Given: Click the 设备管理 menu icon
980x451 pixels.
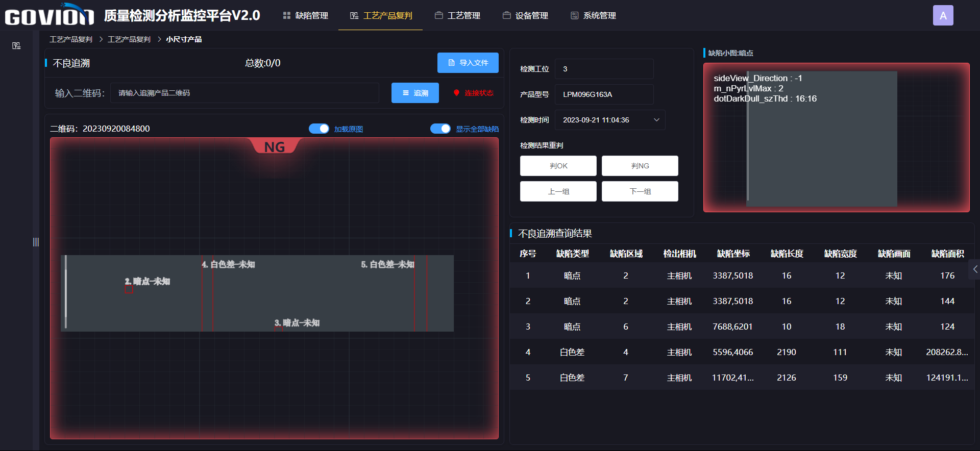Looking at the screenshot, I should tap(506, 16).
